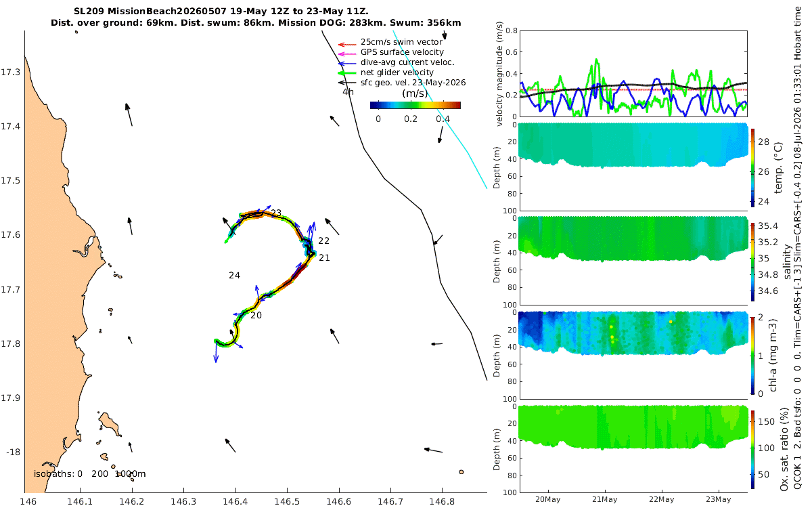Click 'sfc geo. vel. 23-May-2026' legend entry
This screenshot has width=812, height=508.
[x=413, y=83]
